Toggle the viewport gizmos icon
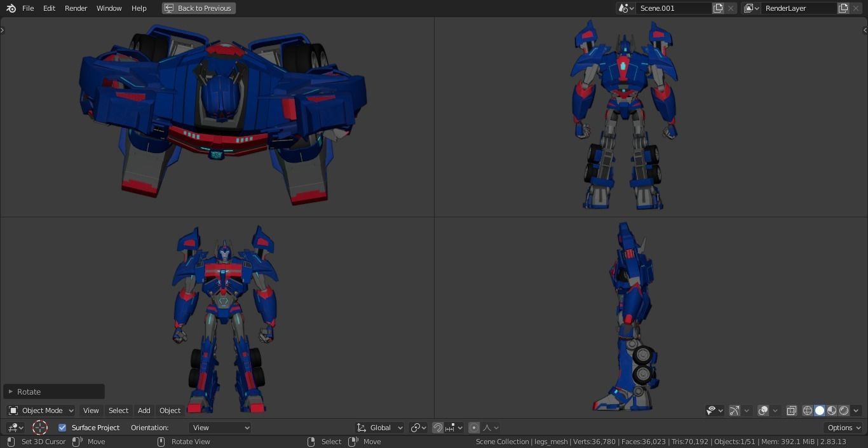868x448 pixels. pyautogui.click(x=735, y=411)
